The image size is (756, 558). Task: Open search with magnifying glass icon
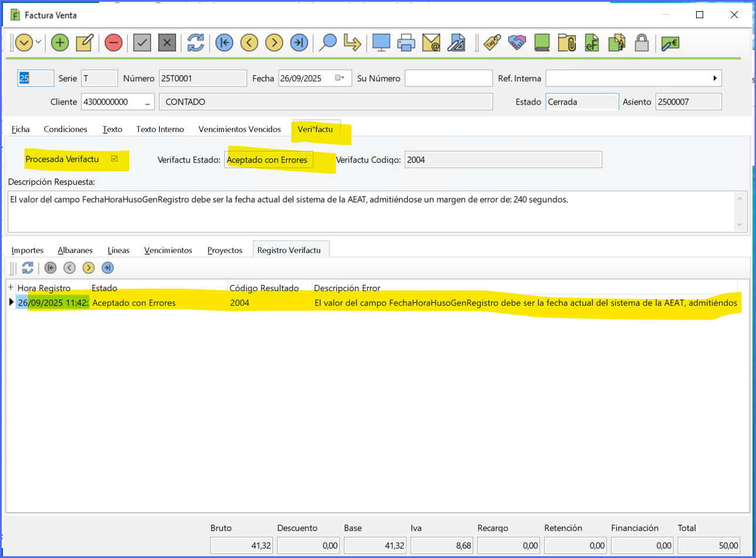(x=328, y=42)
